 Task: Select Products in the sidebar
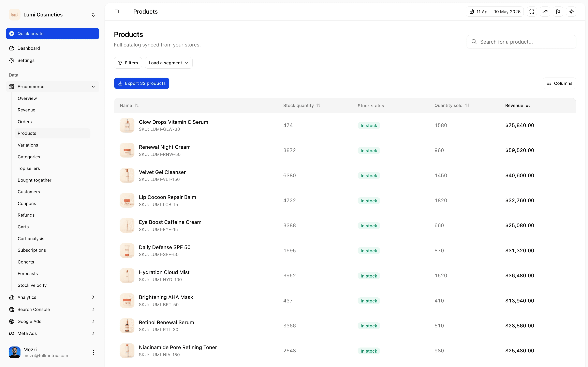tap(53, 133)
